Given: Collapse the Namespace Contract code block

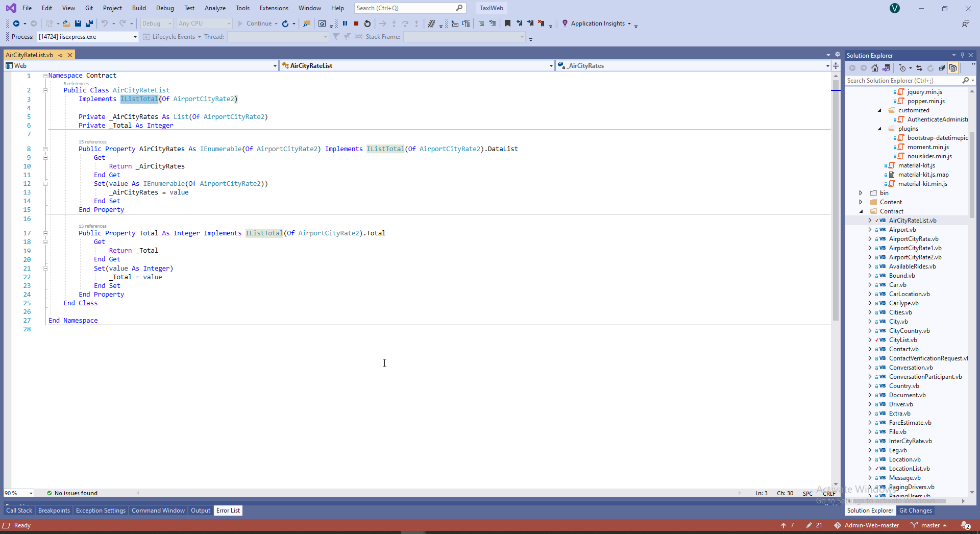Looking at the screenshot, I should click(x=45, y=76).
